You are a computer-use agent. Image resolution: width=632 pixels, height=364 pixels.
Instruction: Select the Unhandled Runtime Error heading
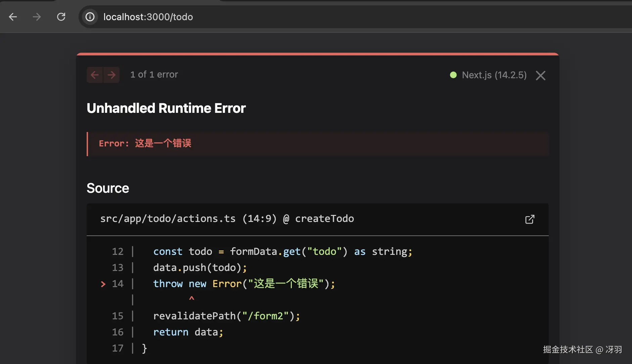pos(166,108)
